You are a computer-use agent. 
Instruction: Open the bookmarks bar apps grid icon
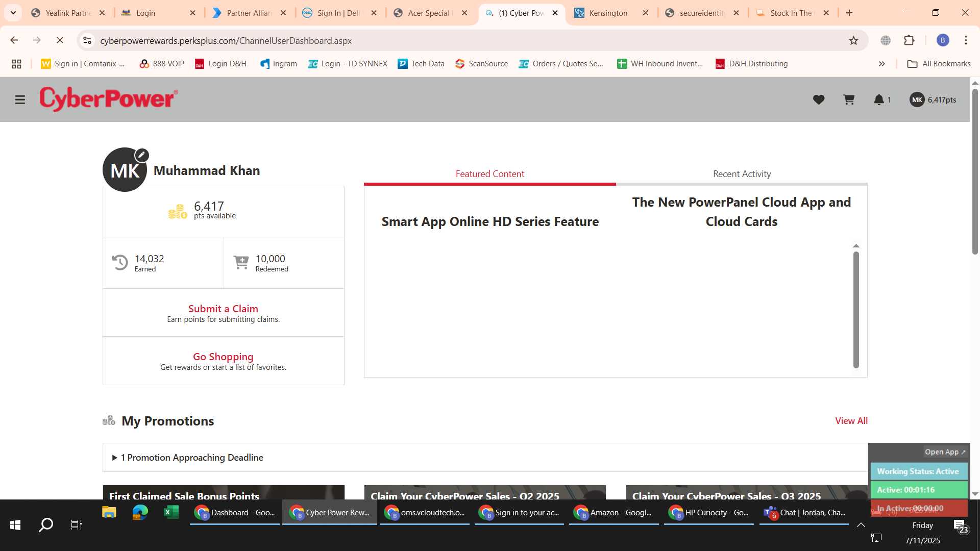coord(16,64)
